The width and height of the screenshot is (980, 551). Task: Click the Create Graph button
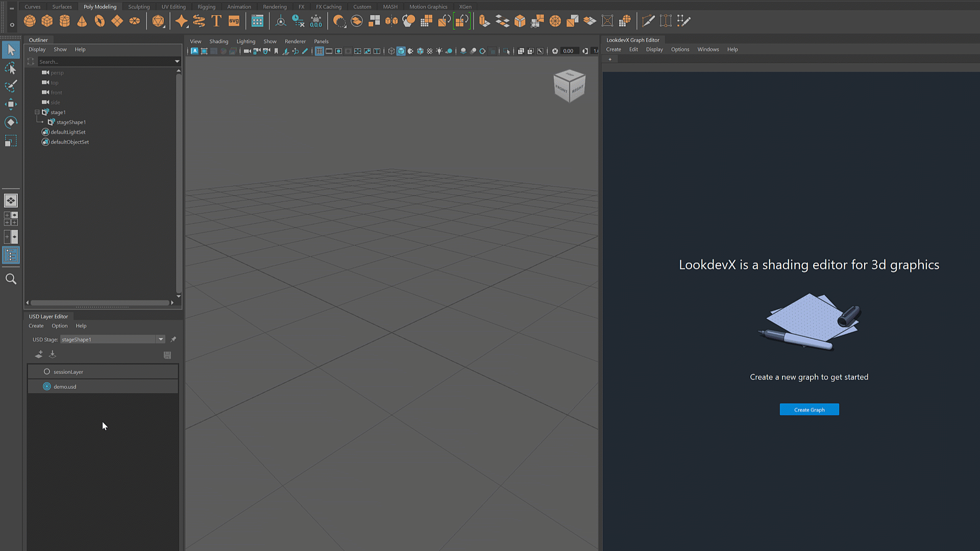click(809, 410)
